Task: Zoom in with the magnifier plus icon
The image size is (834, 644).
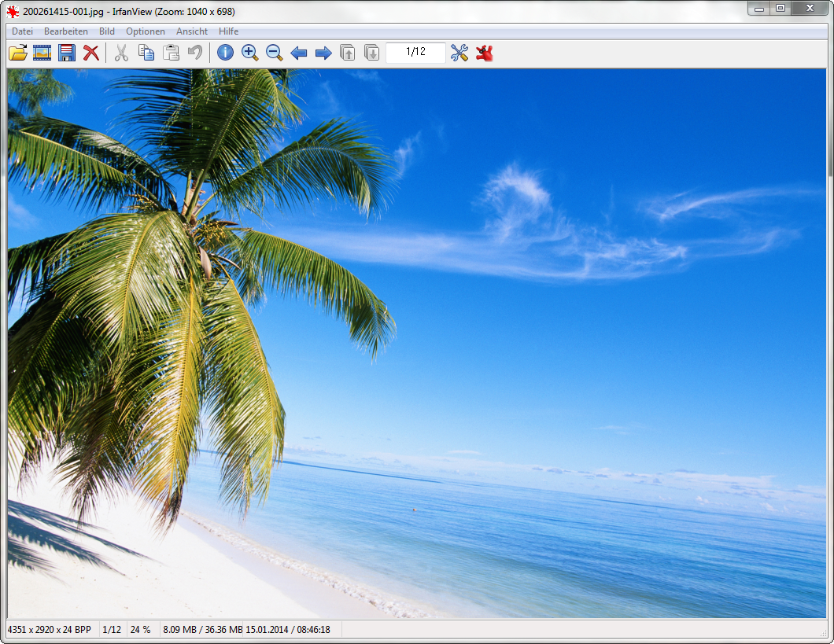Action: tap(250, 53)
